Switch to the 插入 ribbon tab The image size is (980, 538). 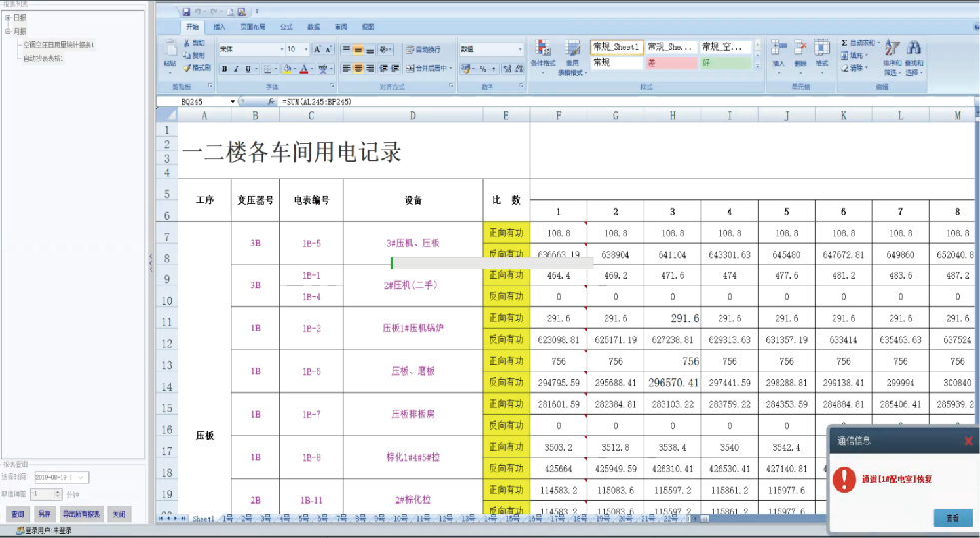pyautogui.click(x=219, y=27)
